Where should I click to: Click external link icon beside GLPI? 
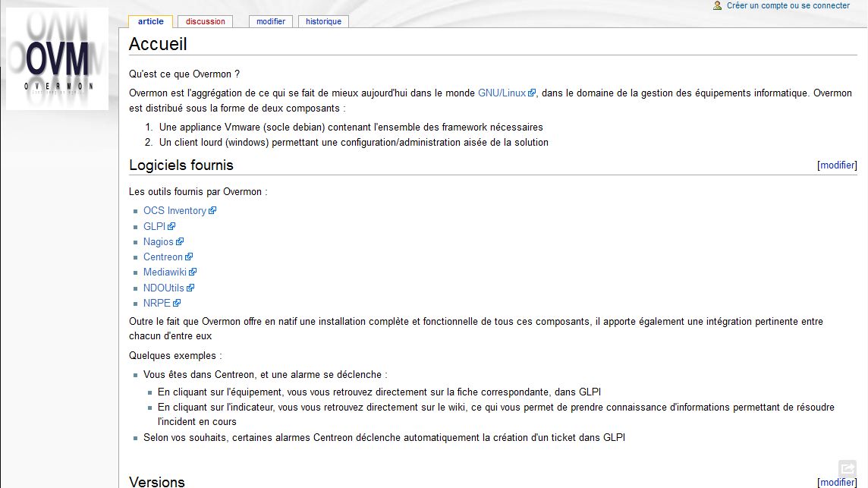(171, 226)
